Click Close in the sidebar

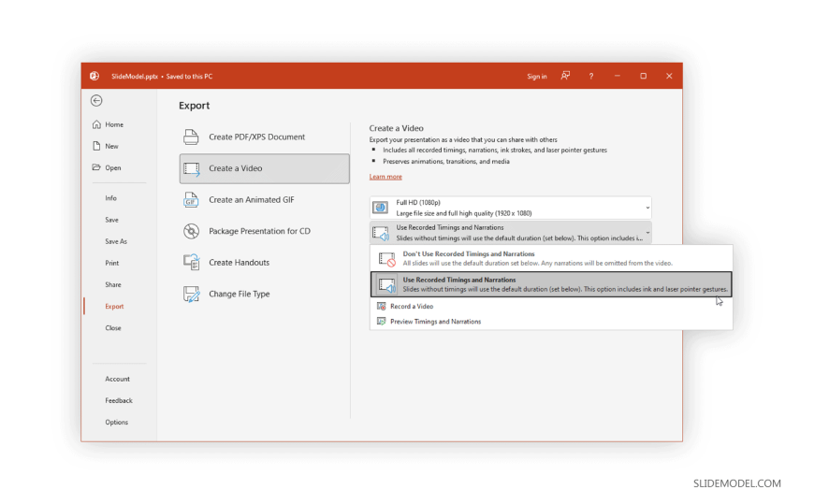click(x=112, y=328)
